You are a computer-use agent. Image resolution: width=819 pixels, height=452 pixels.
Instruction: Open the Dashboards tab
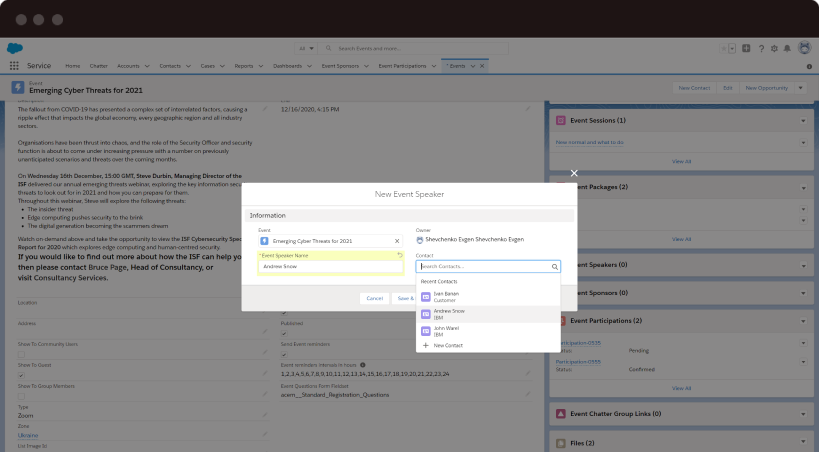tap(287, 66)
